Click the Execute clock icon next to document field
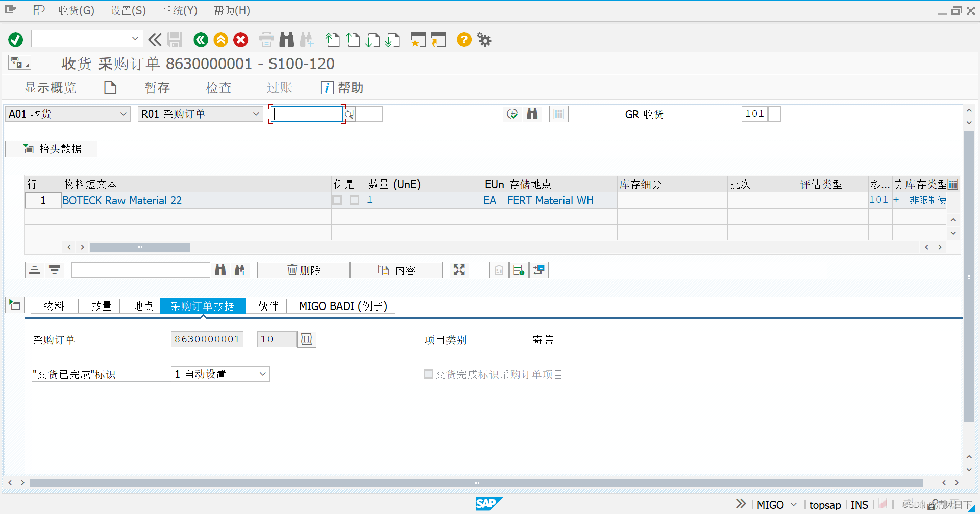This screenshot has height=514, width=980. point(512,114)
